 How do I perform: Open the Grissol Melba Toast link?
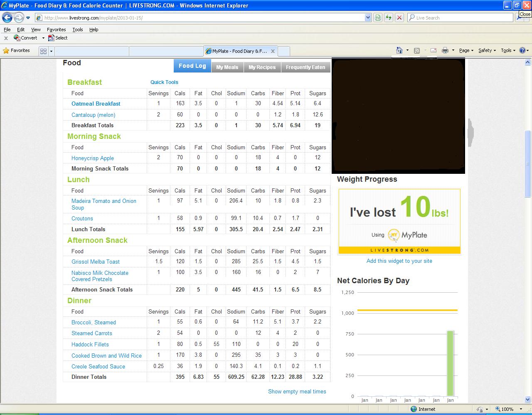pos(96,262)
